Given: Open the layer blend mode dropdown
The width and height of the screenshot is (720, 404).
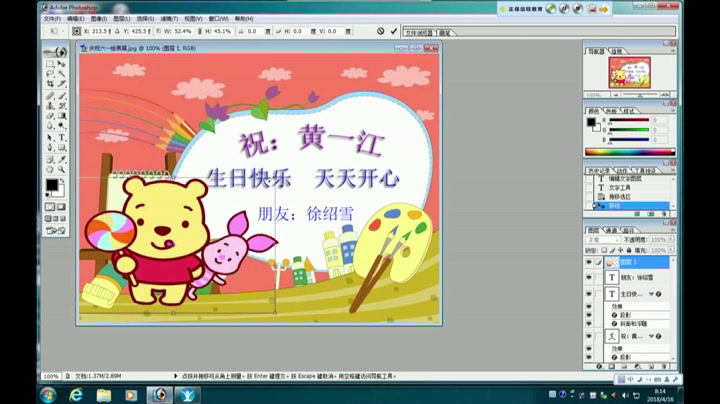Looking at the screenshot, I should [602, 240].
